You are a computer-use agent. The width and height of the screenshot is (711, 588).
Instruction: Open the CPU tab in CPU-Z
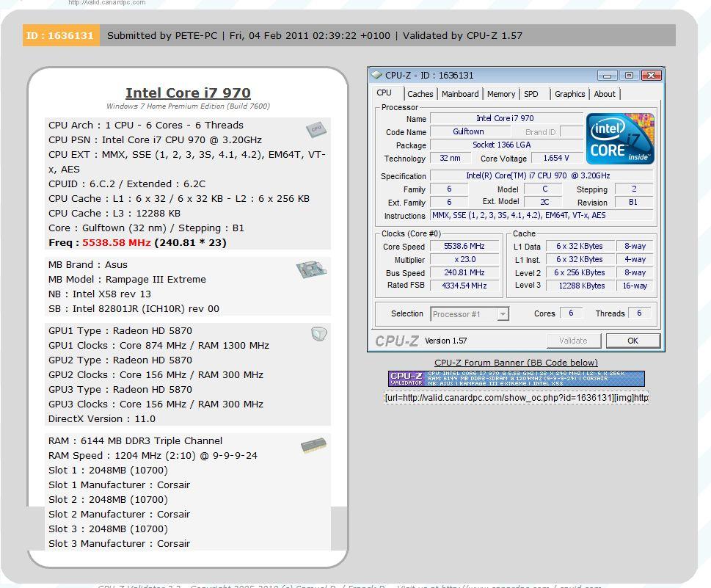coord(384,92)
